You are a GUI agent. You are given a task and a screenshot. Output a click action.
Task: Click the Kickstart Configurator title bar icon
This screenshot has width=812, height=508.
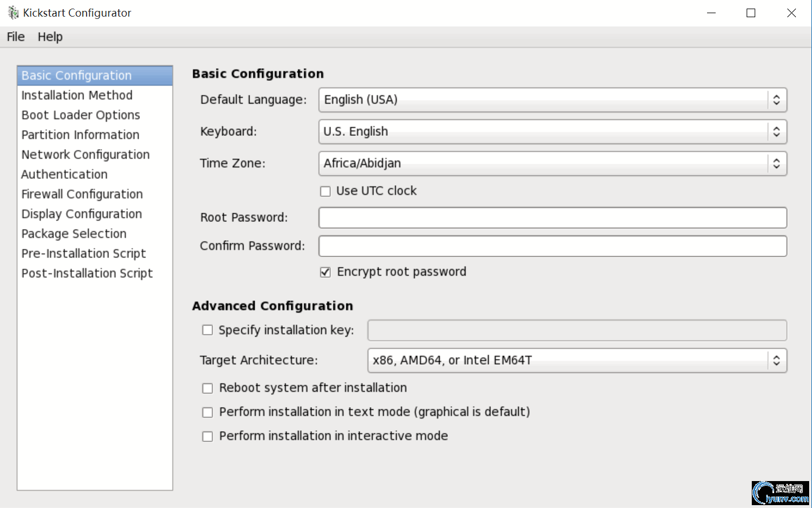[x=13, y=13]
